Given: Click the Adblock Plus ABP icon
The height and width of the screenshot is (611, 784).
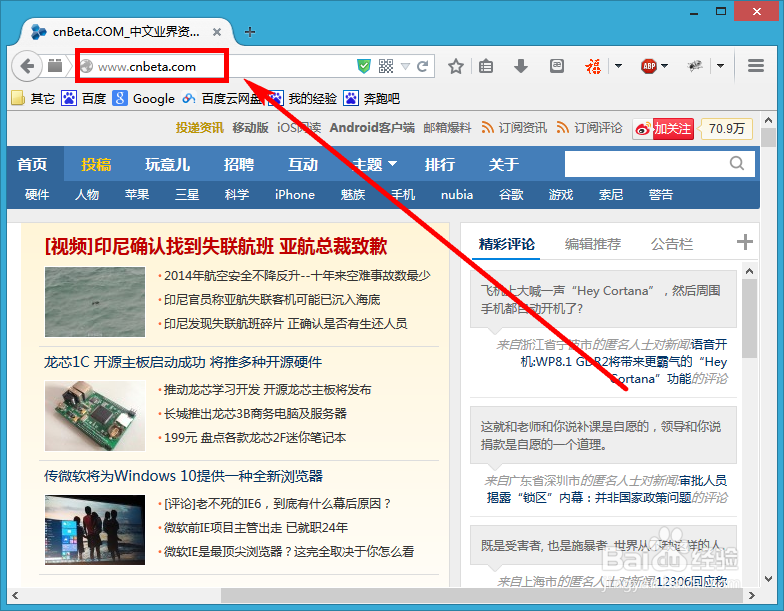Looking at the screenshot, I should click(x=648, y=66).
